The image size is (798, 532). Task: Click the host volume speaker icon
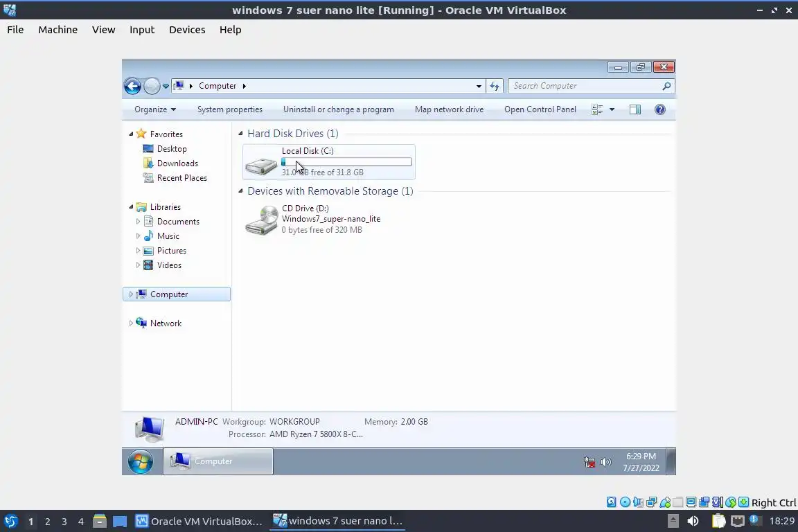click(693, 521)
